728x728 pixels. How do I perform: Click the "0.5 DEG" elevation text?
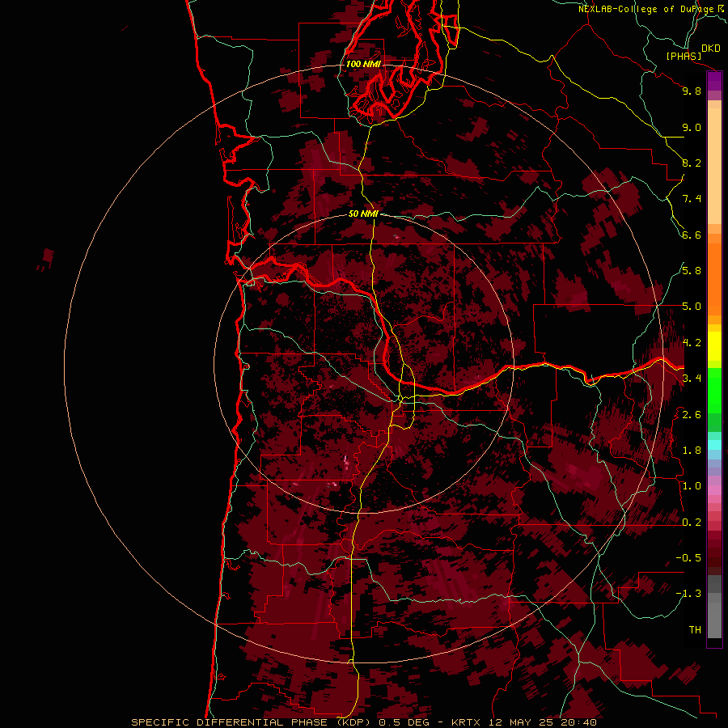click(x=404, y=722)
